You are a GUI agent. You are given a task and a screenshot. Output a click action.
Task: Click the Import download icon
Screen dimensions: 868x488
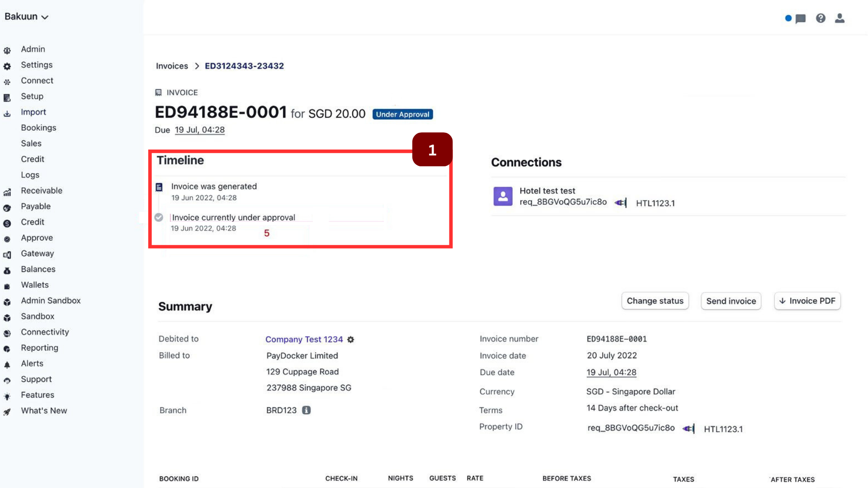pos(7,113)
